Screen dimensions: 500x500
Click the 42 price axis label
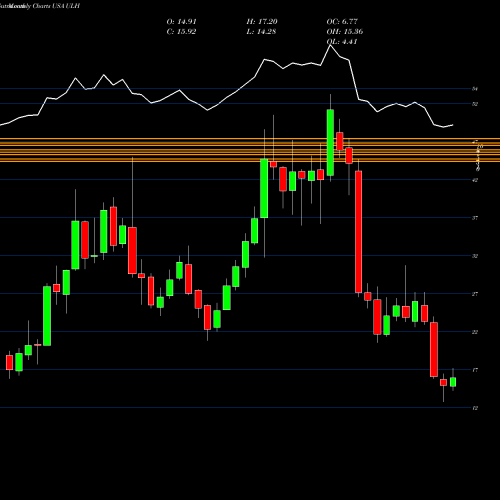point(475,180)
